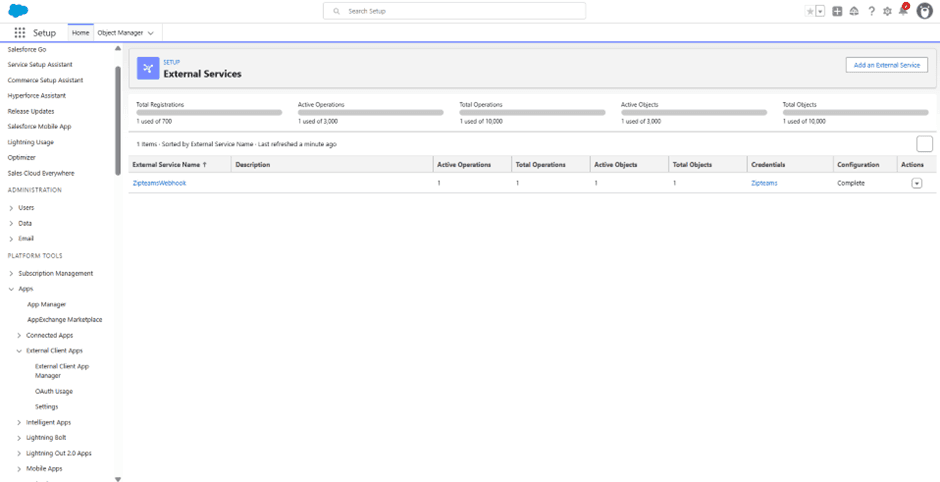The image size is (940, 482).
Task: Click the Description column header
Action: [x=332, y=164]
